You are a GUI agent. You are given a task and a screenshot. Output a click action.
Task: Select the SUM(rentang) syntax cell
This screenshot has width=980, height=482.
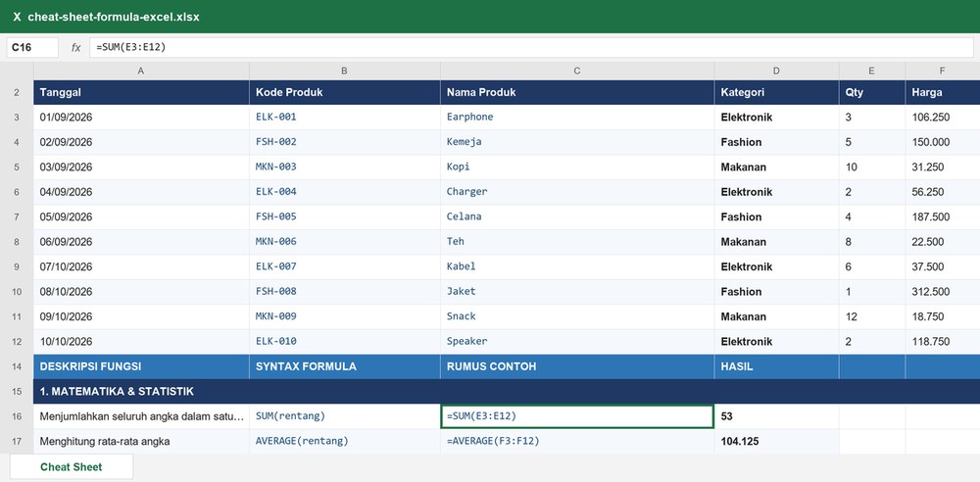tap(344, 416)
